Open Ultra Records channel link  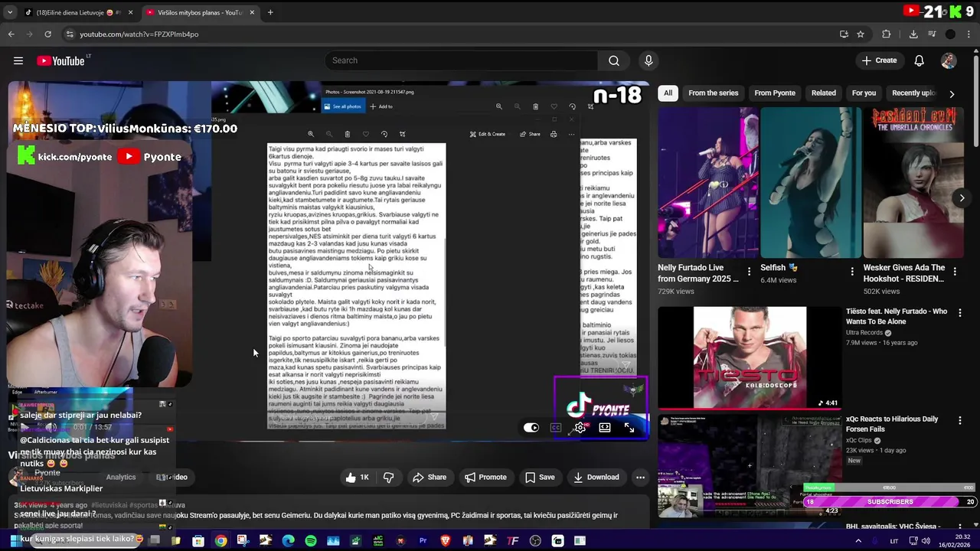point(865,333)
